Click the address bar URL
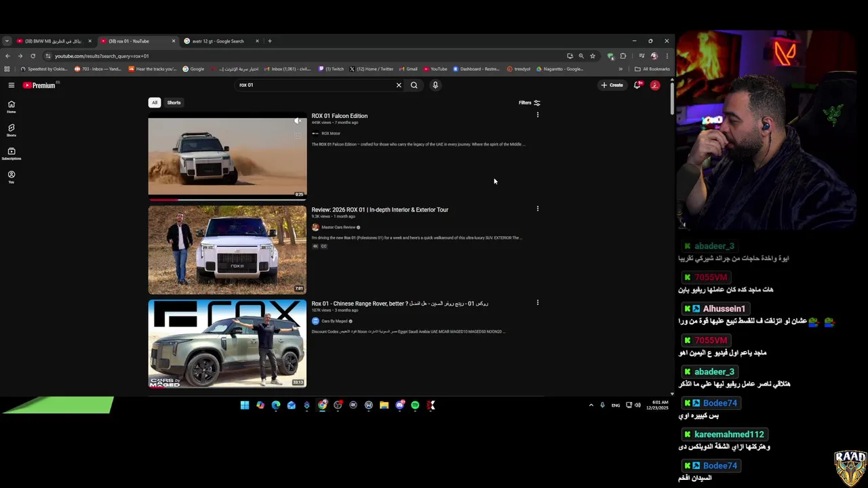The width and height of the screenshot is (868, 488). click(x=102, y=56)
